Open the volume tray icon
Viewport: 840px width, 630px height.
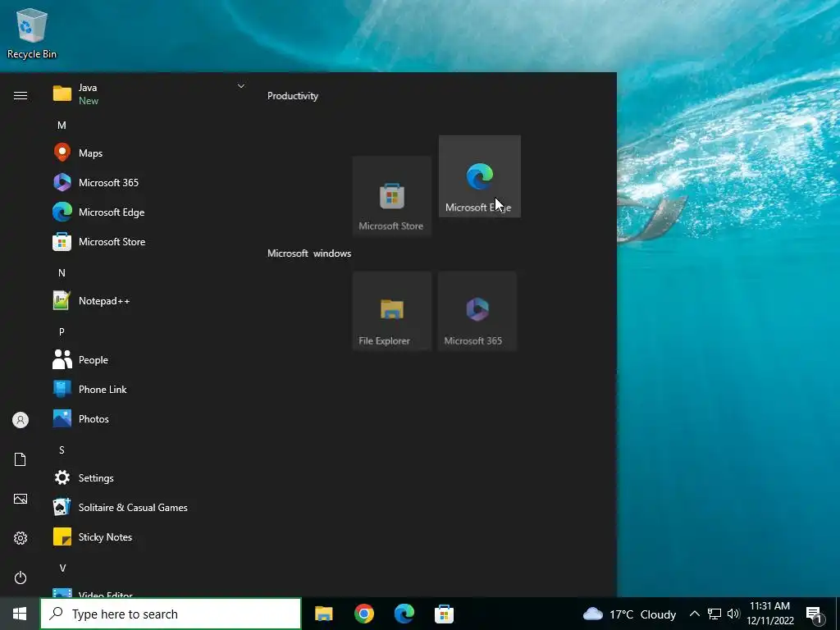pyautogui.click(x=733, y=614)
